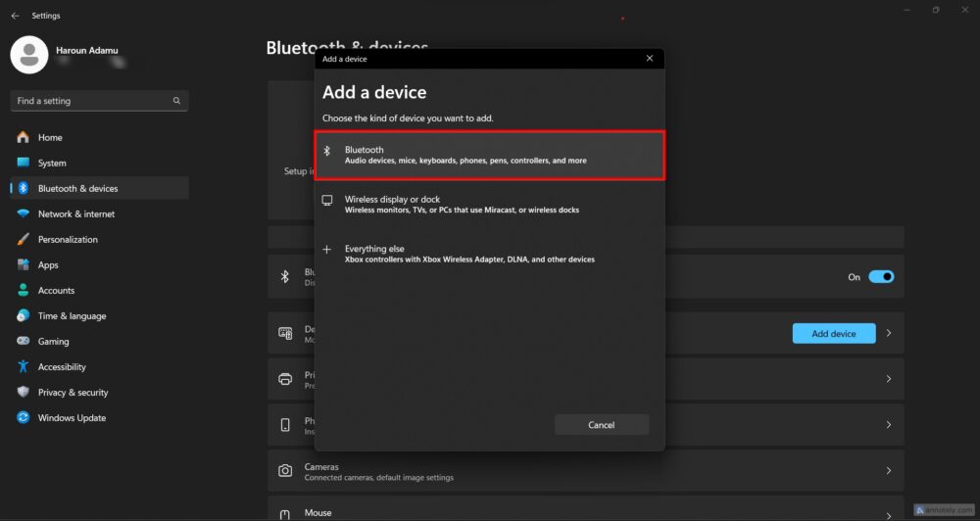
Task: Click the Accessibility figure icon
Action: pos(23,366)
